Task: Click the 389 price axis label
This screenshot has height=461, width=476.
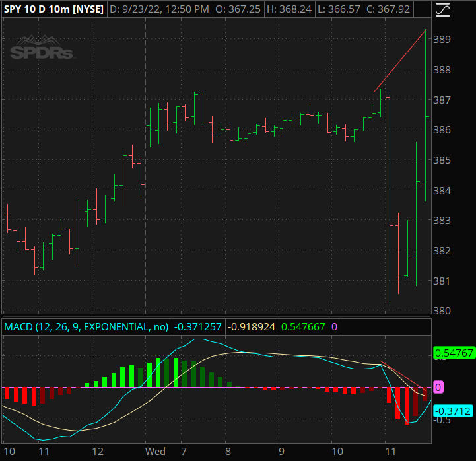Action: point(442,40)
